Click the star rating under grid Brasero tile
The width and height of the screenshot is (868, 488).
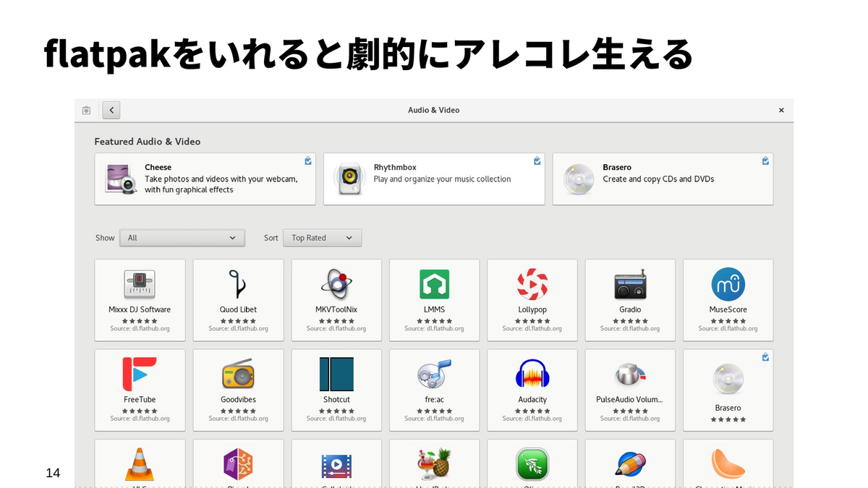(728, 419)
